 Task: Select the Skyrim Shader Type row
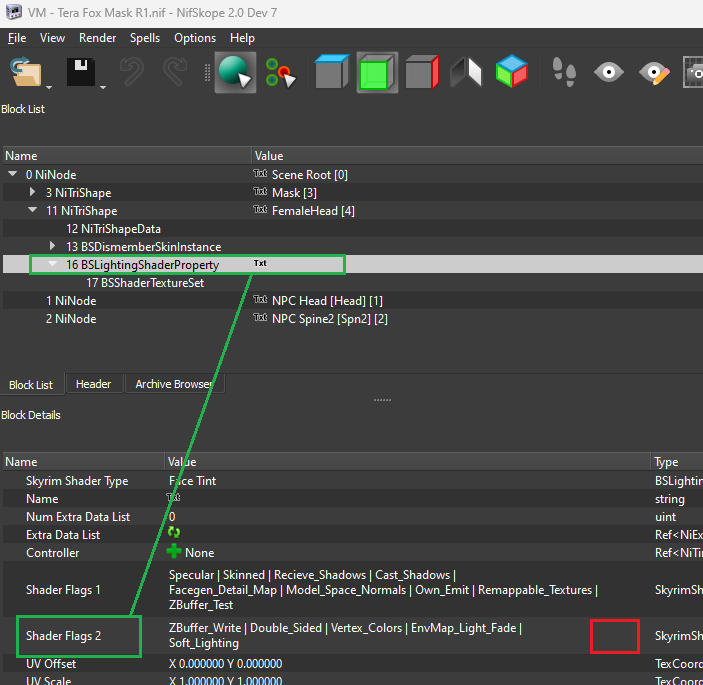tap(353, 481)
